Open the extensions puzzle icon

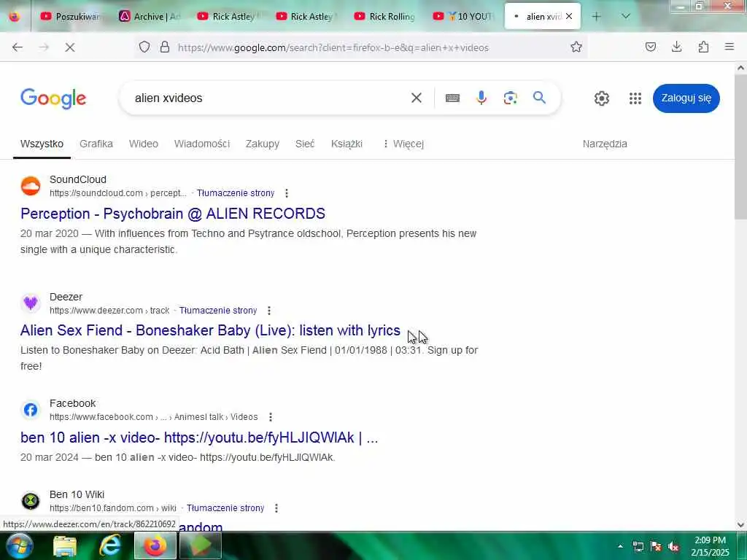point(703,47)
